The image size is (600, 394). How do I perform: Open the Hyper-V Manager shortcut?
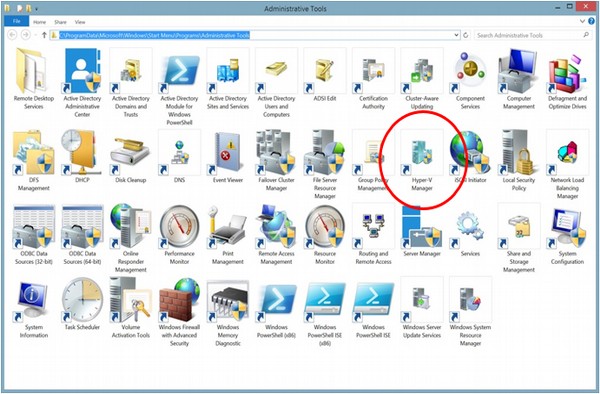tap(422, 160)
